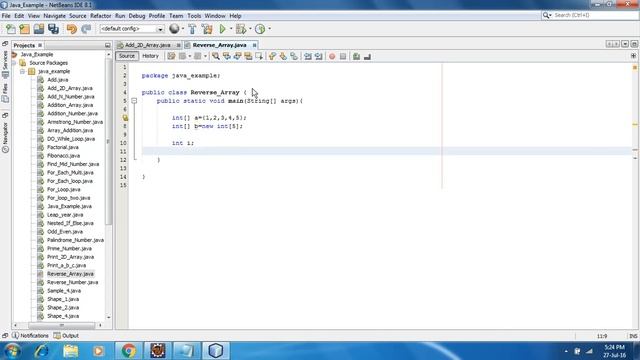Click the Next Bookmark icon
Screen dimensions: 640x360
(283, 56)
